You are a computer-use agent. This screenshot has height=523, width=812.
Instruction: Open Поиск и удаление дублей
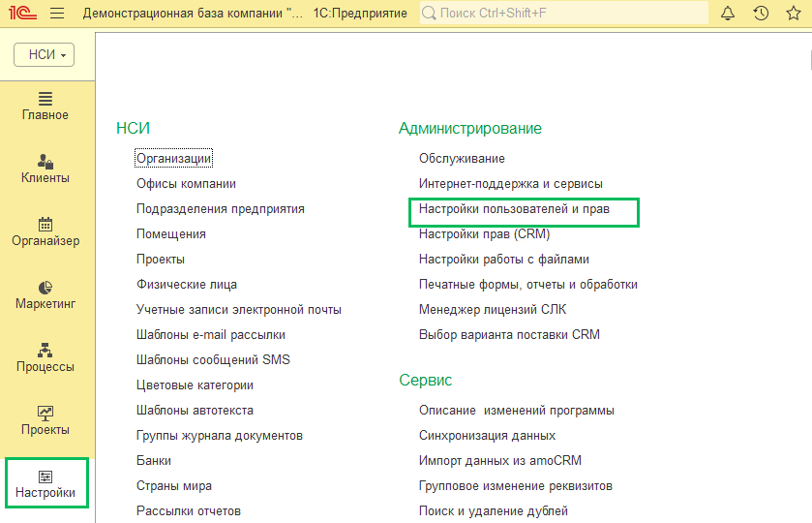494,511
